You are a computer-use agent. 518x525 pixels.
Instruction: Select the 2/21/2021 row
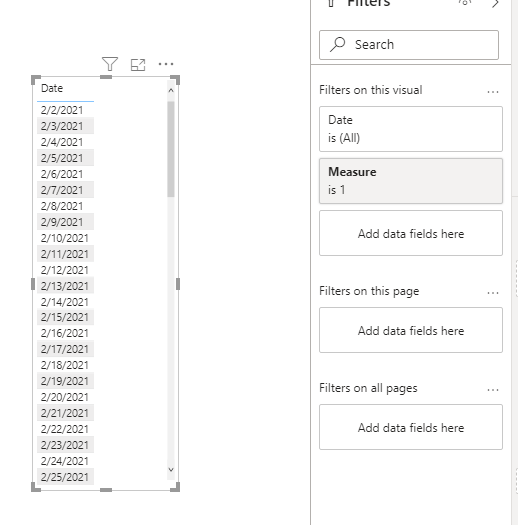tap(65, 413)
